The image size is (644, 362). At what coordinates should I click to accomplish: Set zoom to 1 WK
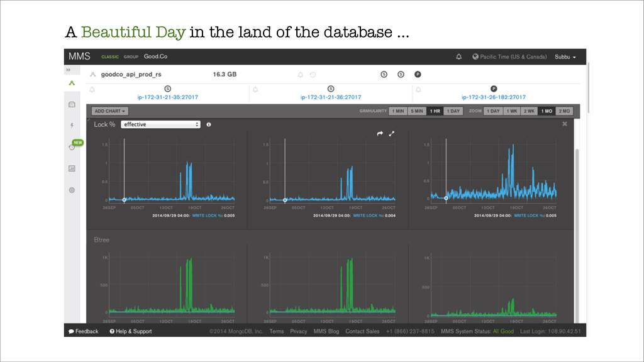pos(512,111)
